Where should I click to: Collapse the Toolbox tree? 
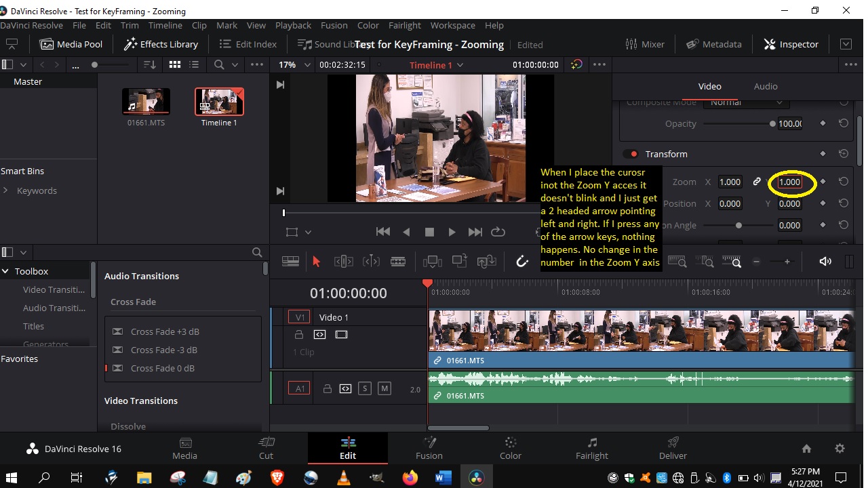coord(6,271)
